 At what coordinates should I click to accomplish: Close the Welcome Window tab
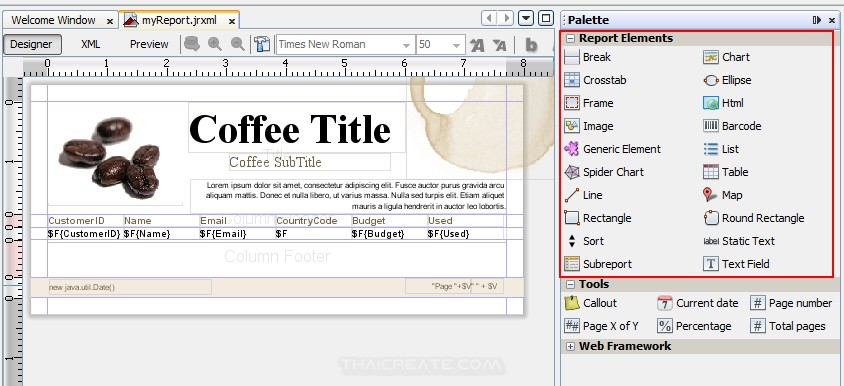[x=110, y=22]
